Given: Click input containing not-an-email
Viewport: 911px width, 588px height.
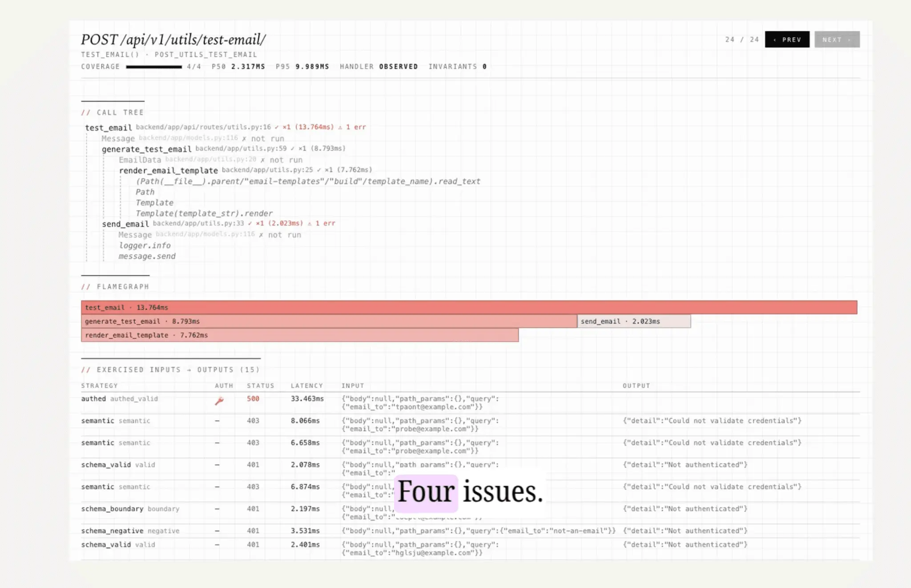Looking at the screenshot, I should pos(479,531).
